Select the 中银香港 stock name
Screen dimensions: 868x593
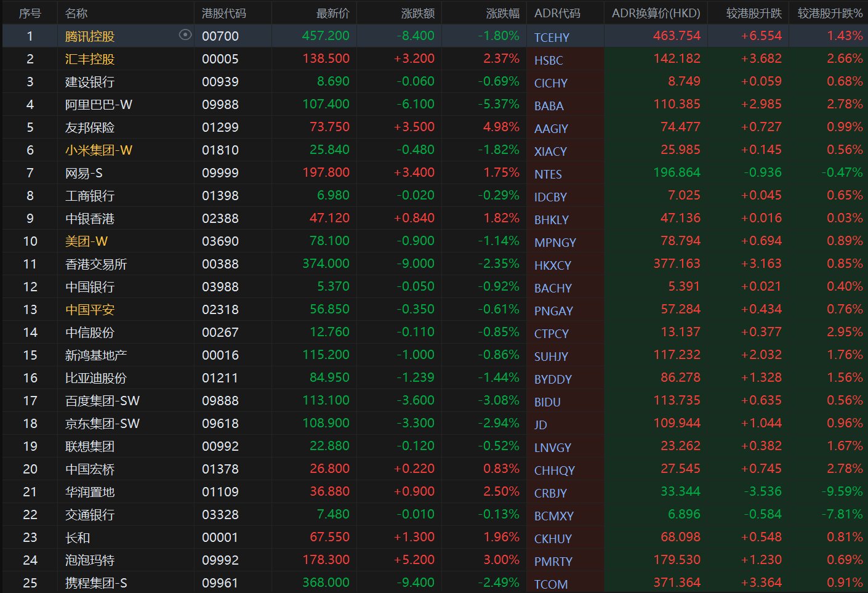point(90,219)
